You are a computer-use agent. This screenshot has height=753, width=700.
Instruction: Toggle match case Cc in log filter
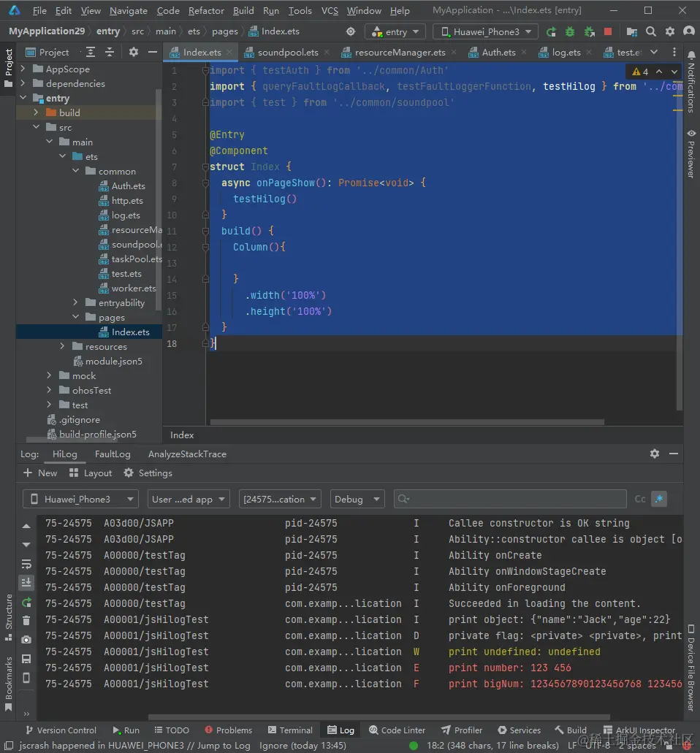pos(640,499)
